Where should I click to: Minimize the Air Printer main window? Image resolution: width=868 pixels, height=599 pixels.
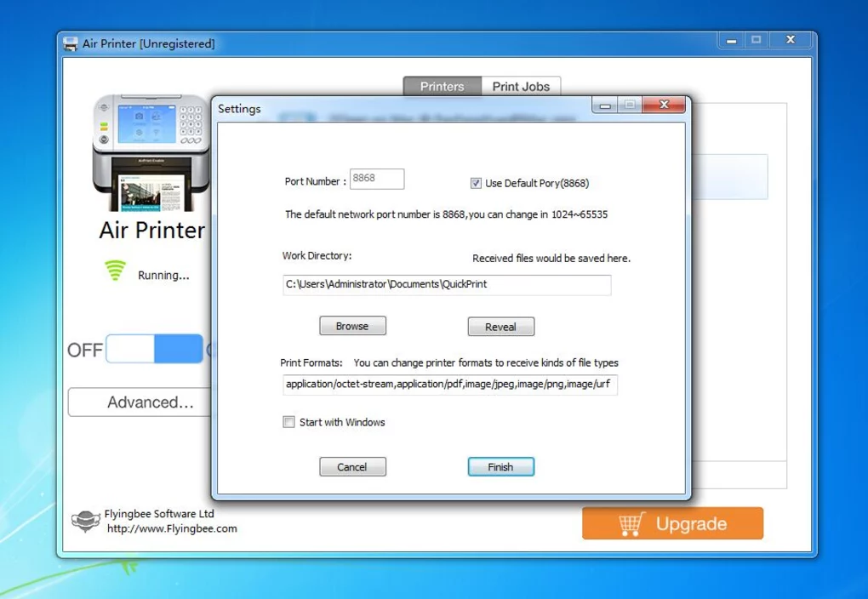(x=730, y=40)
